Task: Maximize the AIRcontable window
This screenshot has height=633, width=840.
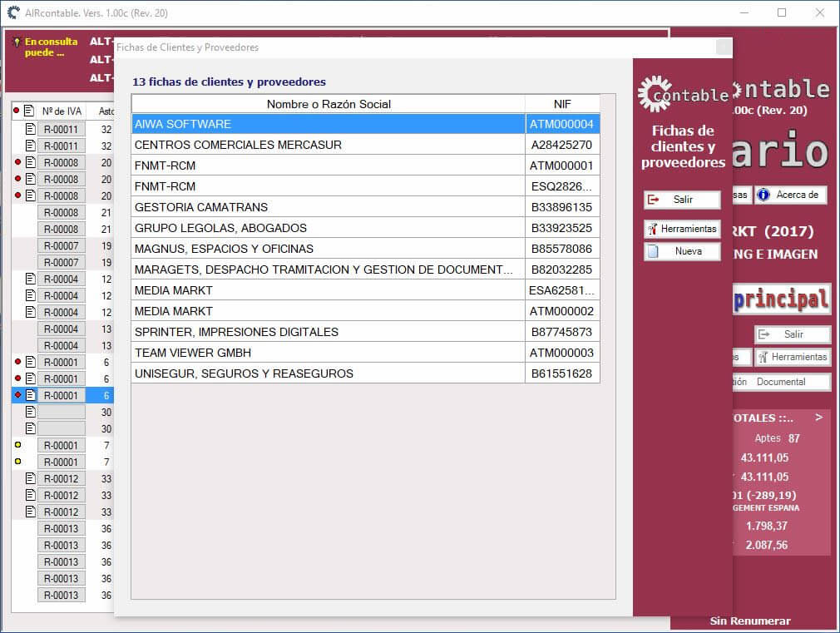Action: coord(782,12)
